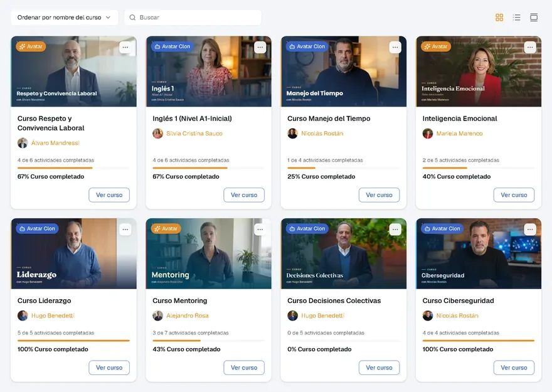Screen dimensions: 552x392
Task: Switch to single card view layout
Action: (534, 17)
